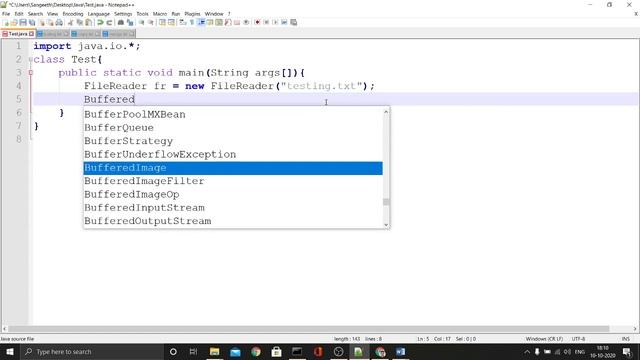
Task: Click the Open file toolbar icon
Action: (x=14, y=22)
